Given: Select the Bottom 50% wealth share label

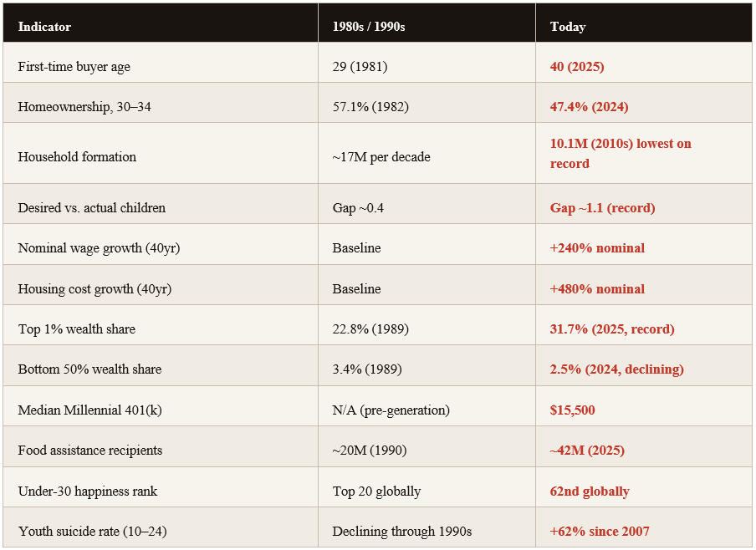Looking at the screenshot, I should coord(89,369).
